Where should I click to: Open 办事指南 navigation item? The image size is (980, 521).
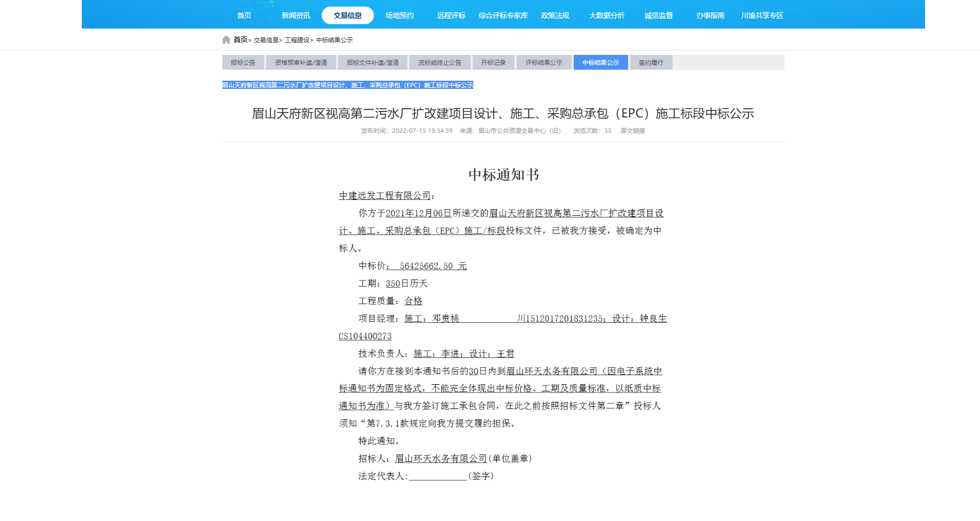(710, 15)
